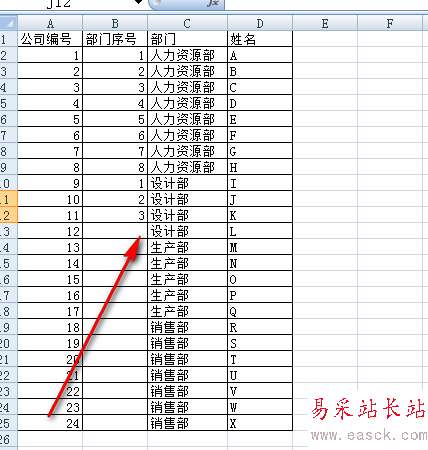Select column D header
Viewport: 428px width, 450px height.
tap(260, 23)
